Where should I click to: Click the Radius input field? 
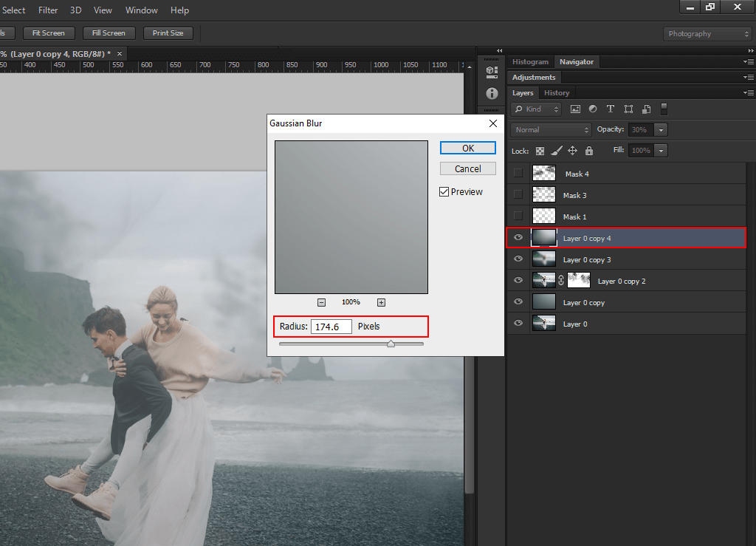(331, 327)
